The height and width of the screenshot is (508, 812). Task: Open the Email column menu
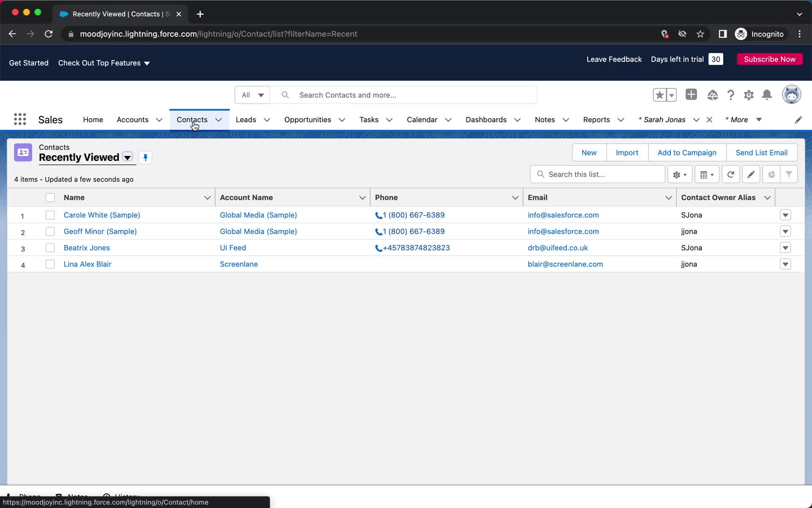pyautogui.click(x=668, y=198)
